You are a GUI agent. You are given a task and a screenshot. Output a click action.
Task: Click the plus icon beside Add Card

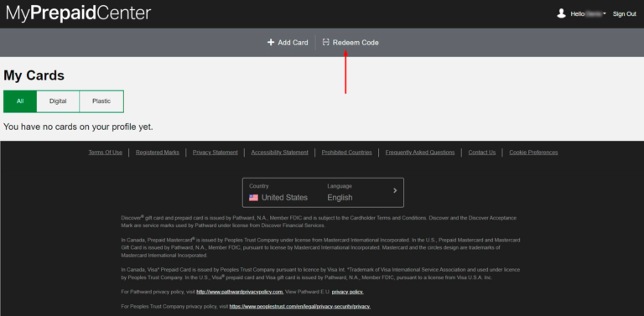coord(271,42)
